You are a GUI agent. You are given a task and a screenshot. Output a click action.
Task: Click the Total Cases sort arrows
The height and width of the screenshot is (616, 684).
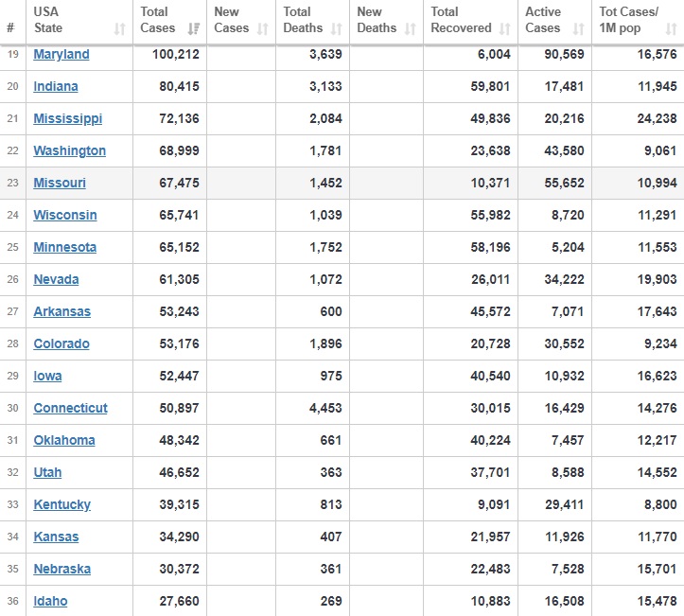coord(193,29)
